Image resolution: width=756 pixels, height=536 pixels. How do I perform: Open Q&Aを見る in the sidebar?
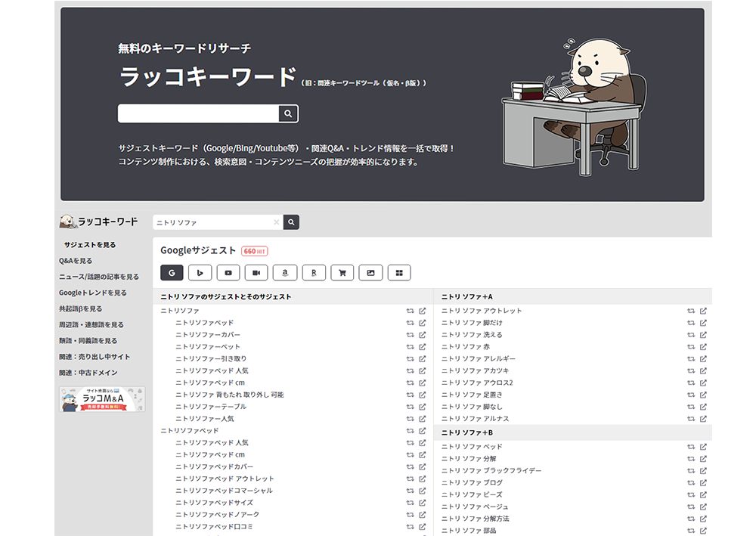76,261
